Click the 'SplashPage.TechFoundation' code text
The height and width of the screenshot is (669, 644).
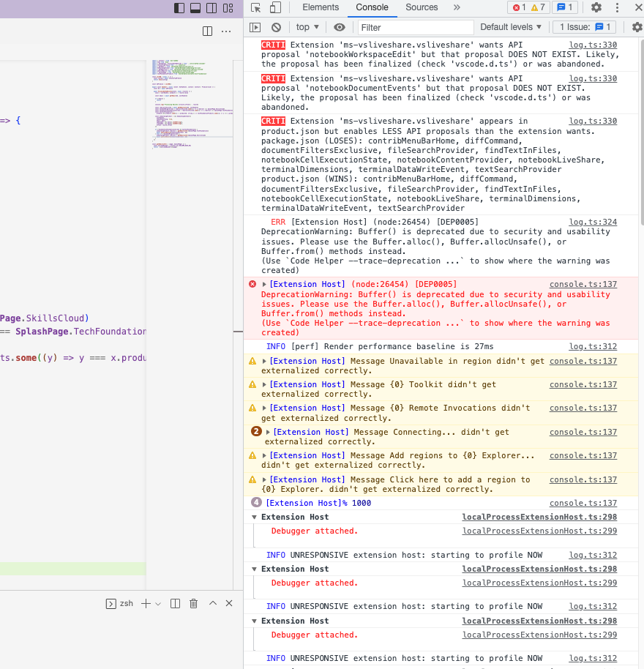click(81, 332)
